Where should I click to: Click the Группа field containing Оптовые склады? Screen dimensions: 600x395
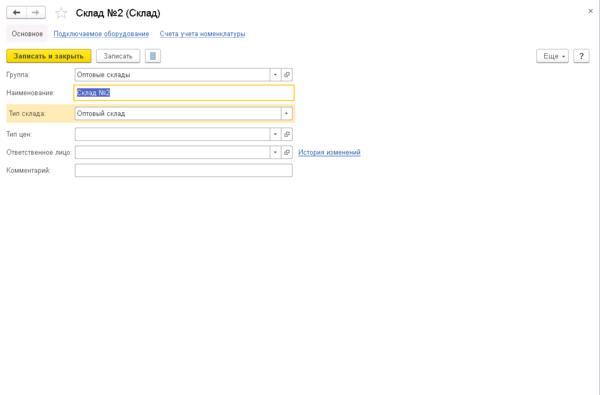pyautogui.click(x=173, y=75)
